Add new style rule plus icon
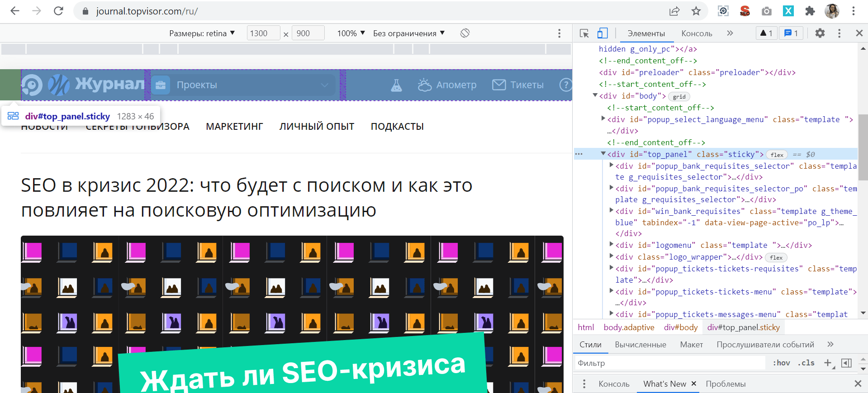This screenshot has width=868, height=393. (x=829, y=363)
